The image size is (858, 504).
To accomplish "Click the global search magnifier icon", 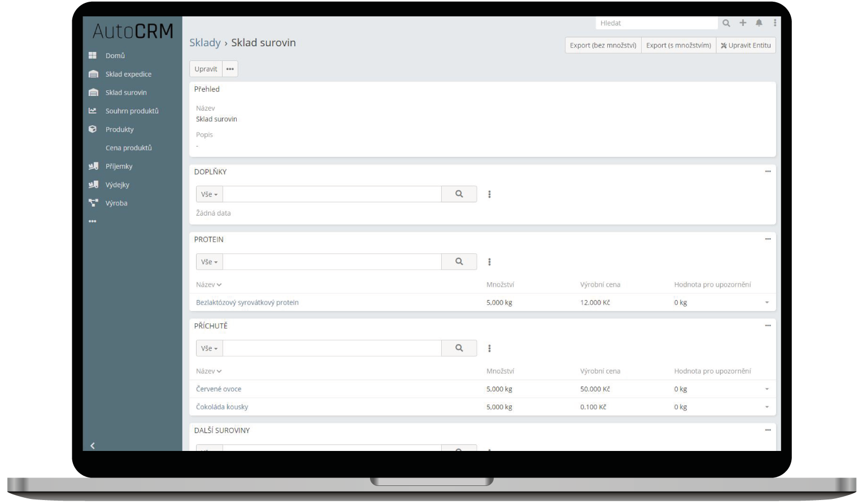I will point(726,23).
